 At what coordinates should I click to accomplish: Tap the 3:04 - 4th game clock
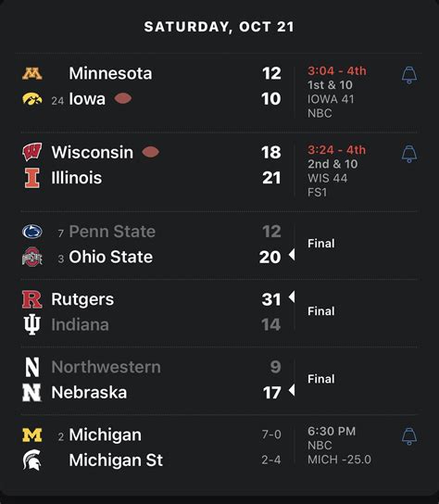pyautogui.click(x=337, y=70)
